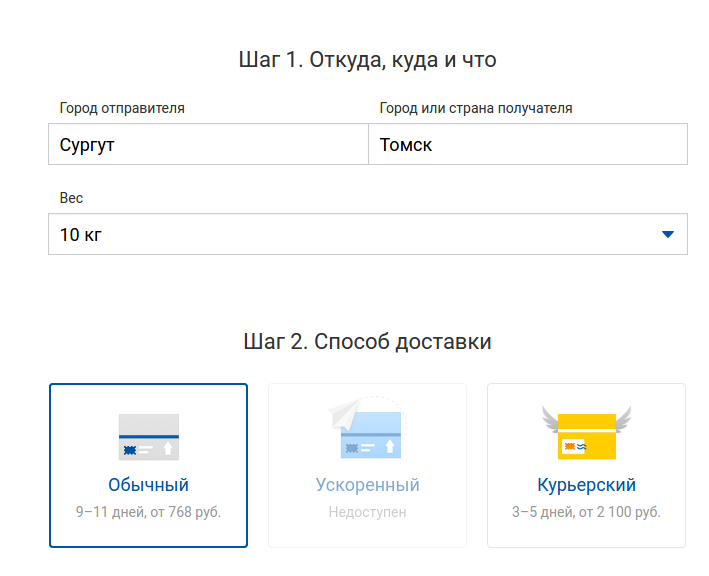This screenshot has width=709, height=576.
Task: Expand weight list via the blue arrow
Action: point(668,234)
